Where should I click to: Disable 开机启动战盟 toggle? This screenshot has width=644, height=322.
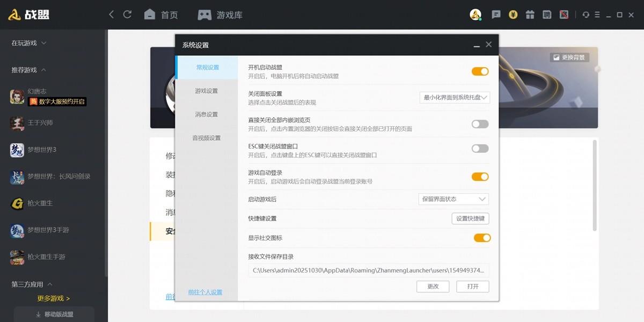tap(480, 71)
